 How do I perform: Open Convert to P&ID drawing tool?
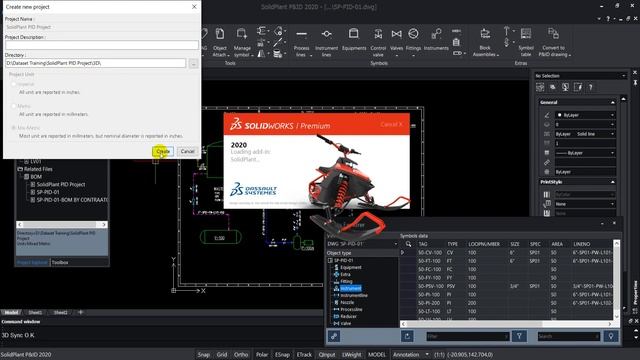tap(554, 42)
